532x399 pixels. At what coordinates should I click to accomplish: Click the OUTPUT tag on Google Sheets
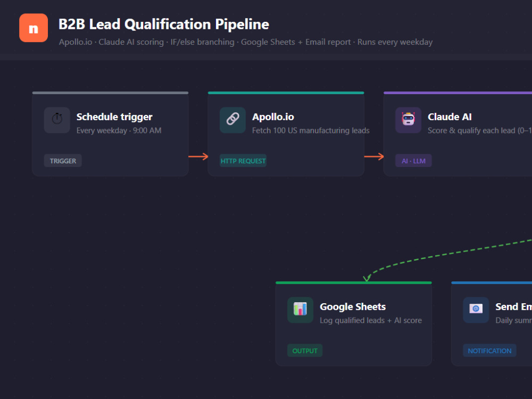tap(305, 351)
